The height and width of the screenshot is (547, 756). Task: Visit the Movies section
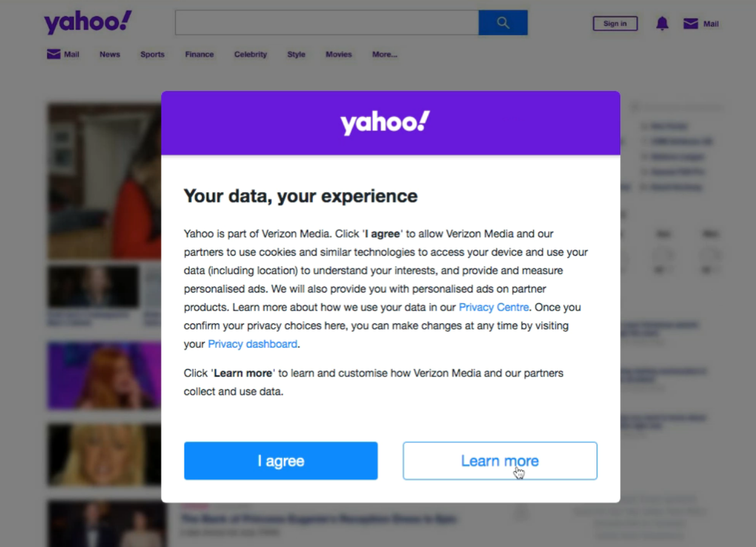click(x=338, y=54)
